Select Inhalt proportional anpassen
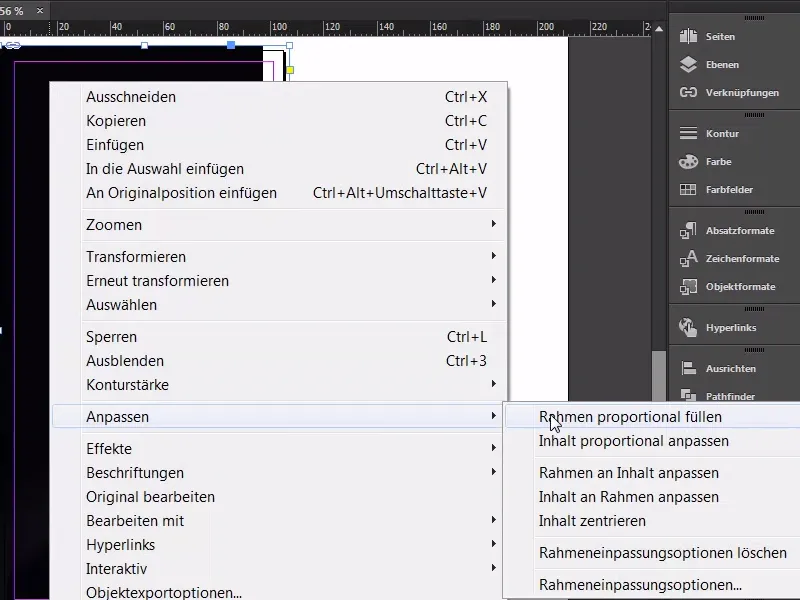This screenshot has height=600, width=800. click(x=653, y=441)
